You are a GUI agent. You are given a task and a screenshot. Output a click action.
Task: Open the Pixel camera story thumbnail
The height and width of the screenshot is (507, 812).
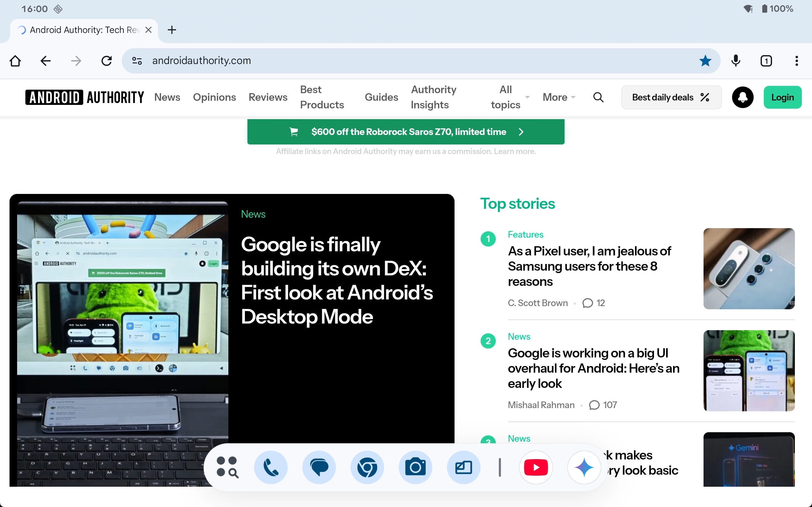point(749,269)
